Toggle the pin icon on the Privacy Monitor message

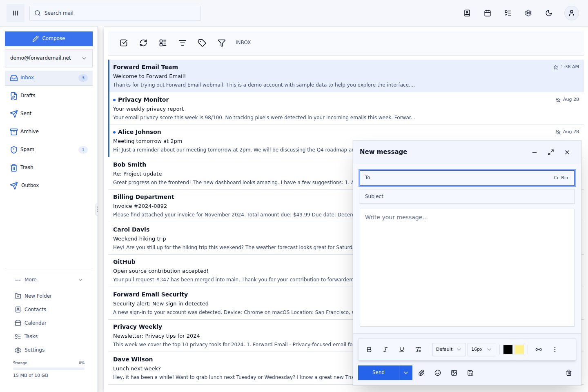point(558,100)
